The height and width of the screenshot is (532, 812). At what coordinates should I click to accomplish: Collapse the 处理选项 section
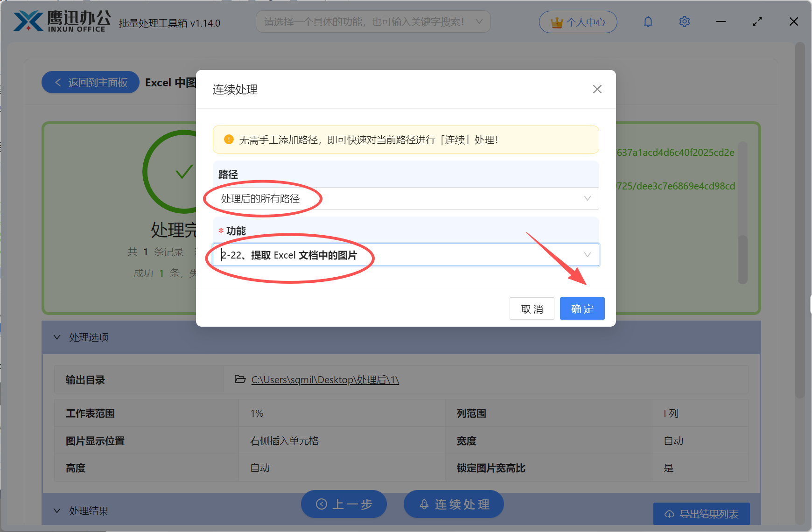pos(57,337)
